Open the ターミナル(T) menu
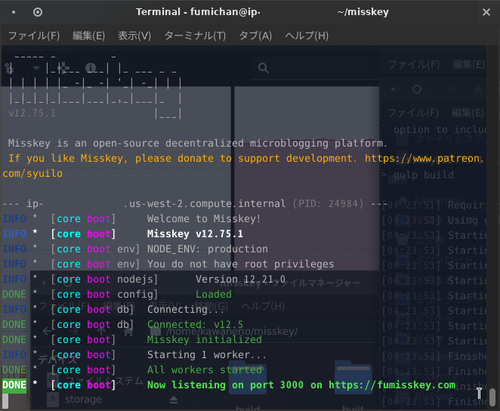500x411 pixels. [x=195, y=36]
